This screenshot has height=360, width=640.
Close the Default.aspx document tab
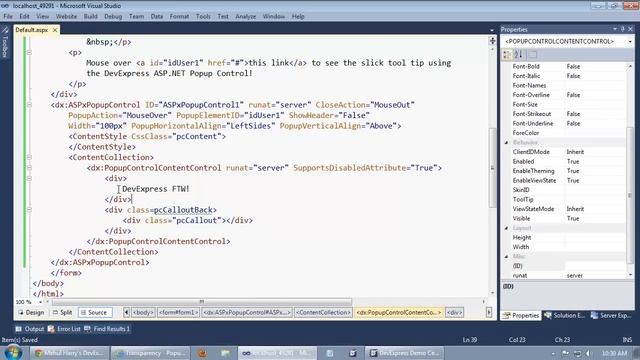tap(55, 30)
